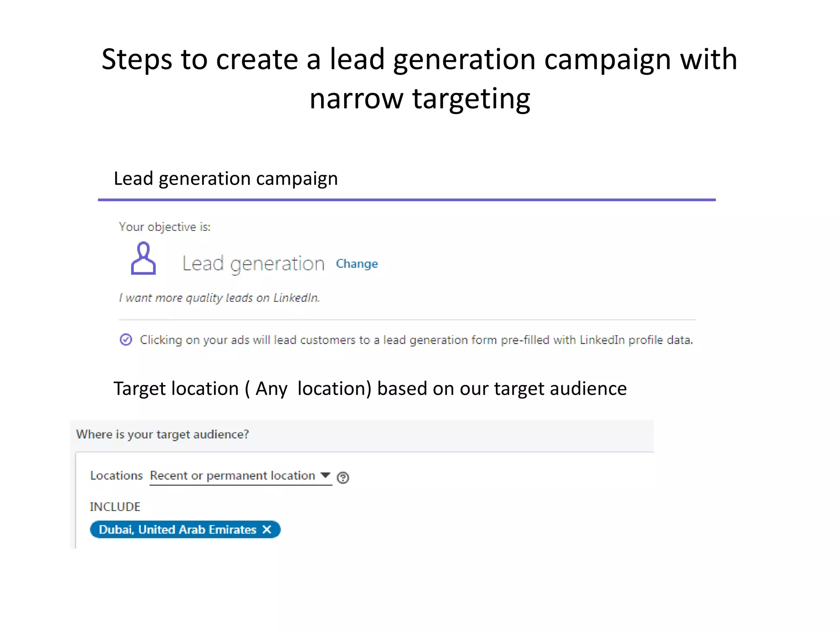The width and height of the screenshot is (840, 630).
Task: Click the help question mark icon
Action: point(343,477)
